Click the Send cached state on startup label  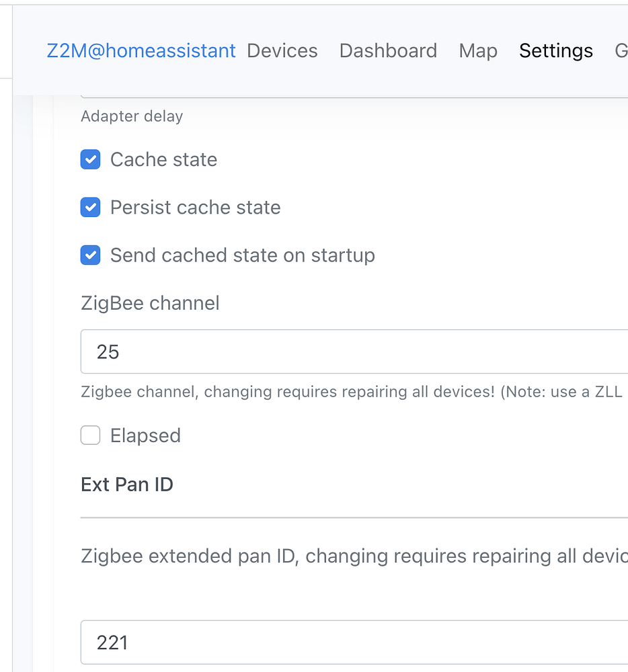coord(242,255)
